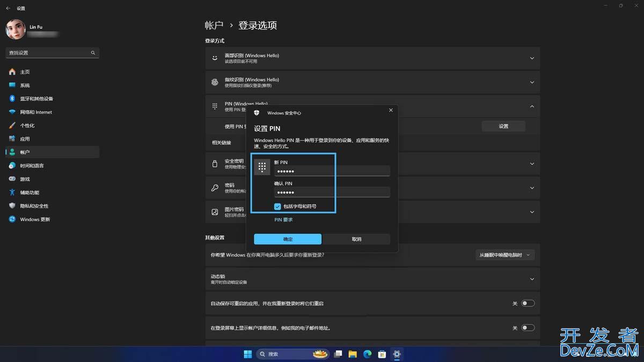This screenshot has height=362, width=644.
Task: Click the password key icon
Action: [x=215, y=188]
